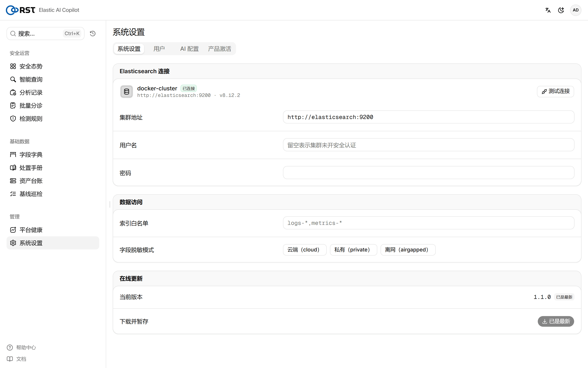This screenshot has height=368, width=588.
Task: Click the docker-cluster cluster name
Action: [157, 88]
